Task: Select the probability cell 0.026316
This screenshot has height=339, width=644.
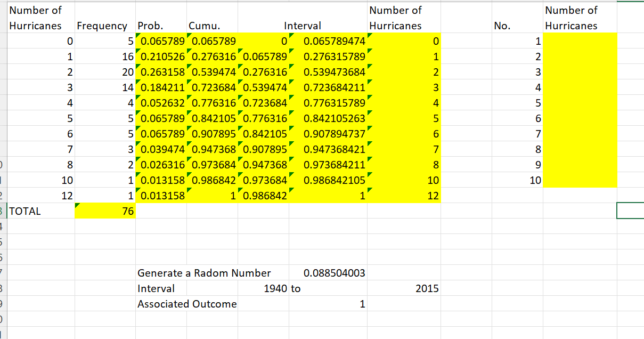Action: 161,165
